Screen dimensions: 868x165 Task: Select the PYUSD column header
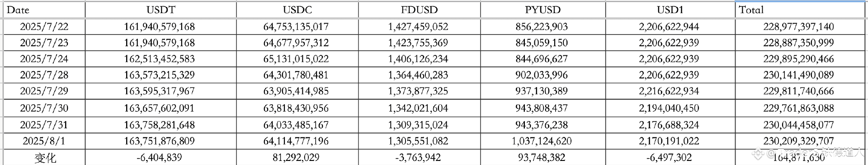pyautogui.click(x=542, y=10)
